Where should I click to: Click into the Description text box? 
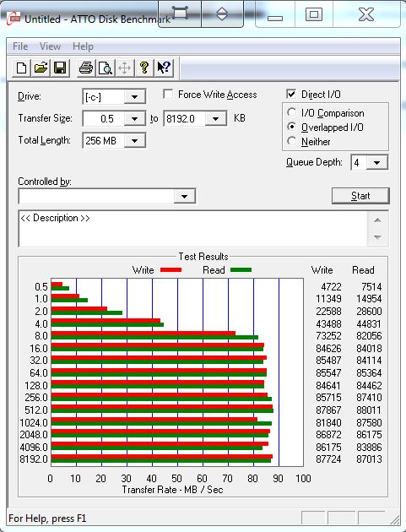click(x=193, y=229)
